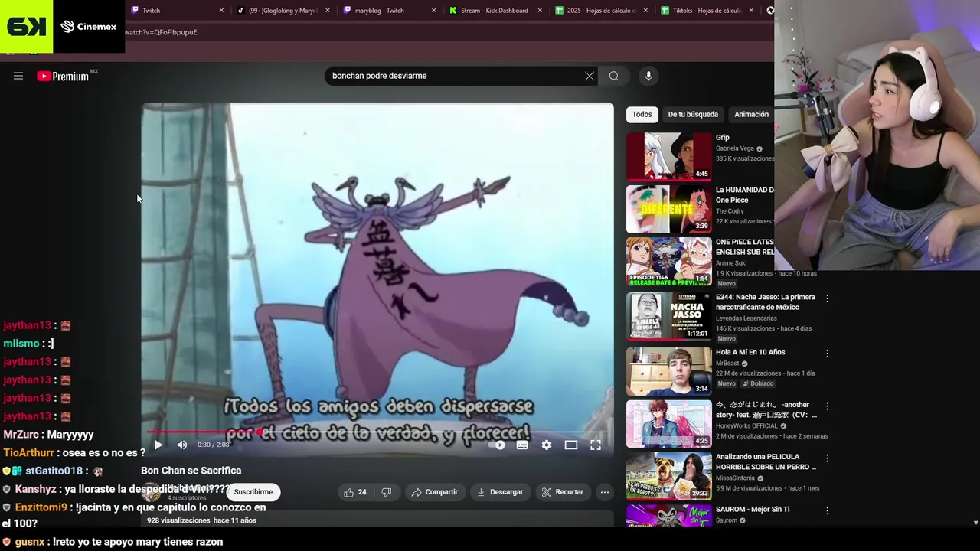Image resolution: width=980 pixels, height=551 pixels.
Task: Click the Bon Chan se Sacrifica title
Action: [191, 471]
